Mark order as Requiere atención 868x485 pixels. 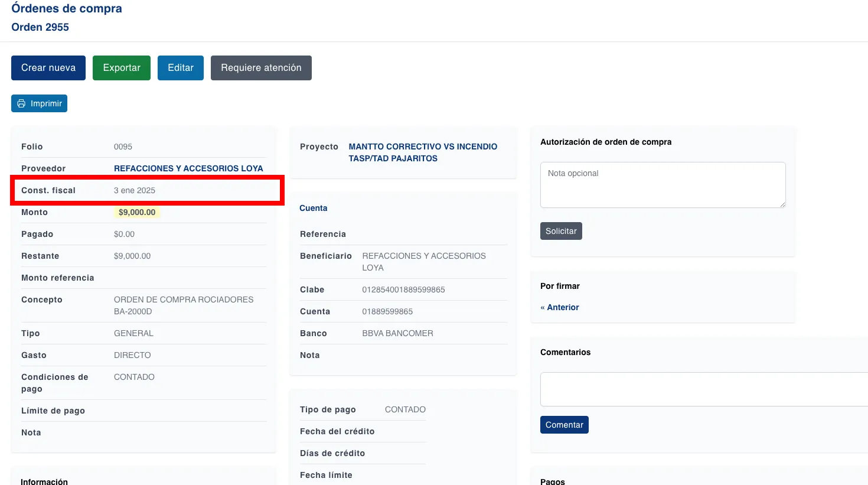(261, 68)
